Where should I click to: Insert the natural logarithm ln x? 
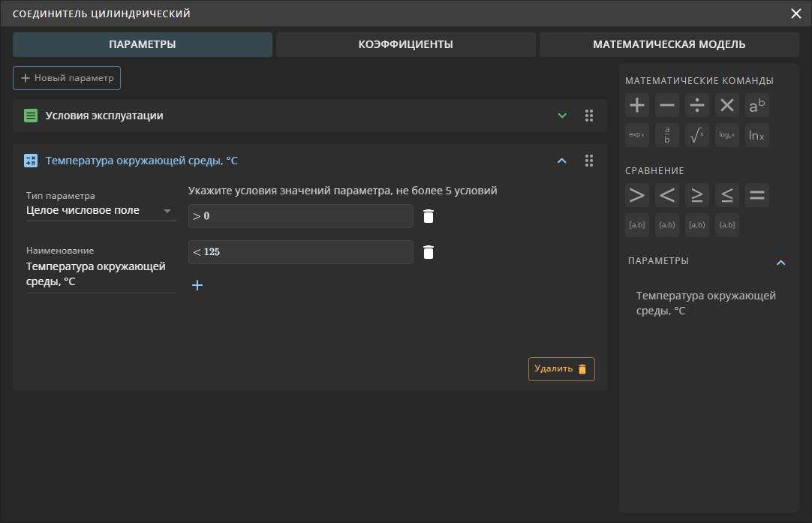coord(757,135)
